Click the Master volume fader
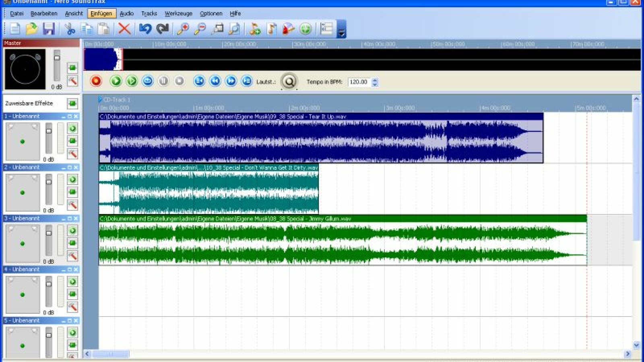The image size is (644, 362). (x=57, y=58)
